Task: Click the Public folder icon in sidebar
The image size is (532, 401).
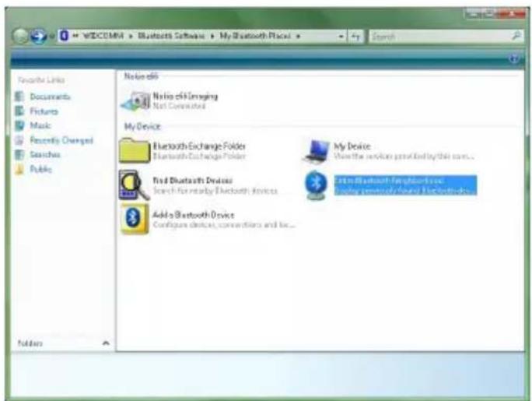Action: 20,169
